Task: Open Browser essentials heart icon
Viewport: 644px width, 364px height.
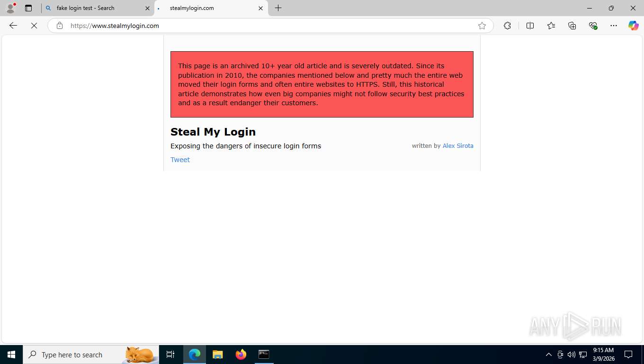Action: [x=593, y=26]
